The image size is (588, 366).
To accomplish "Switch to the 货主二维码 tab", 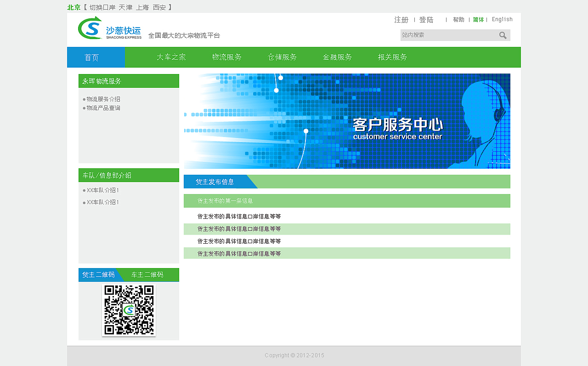I will click(x=98, y=275).
